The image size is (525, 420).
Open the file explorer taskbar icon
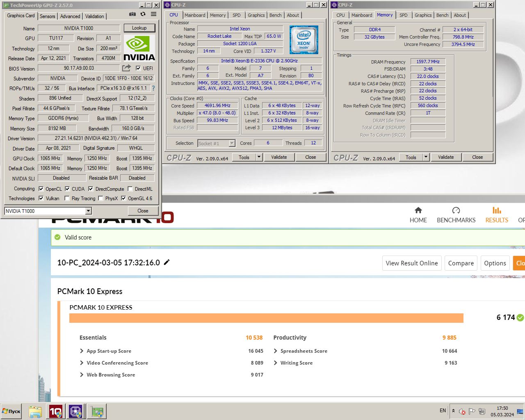coord(35,411)
